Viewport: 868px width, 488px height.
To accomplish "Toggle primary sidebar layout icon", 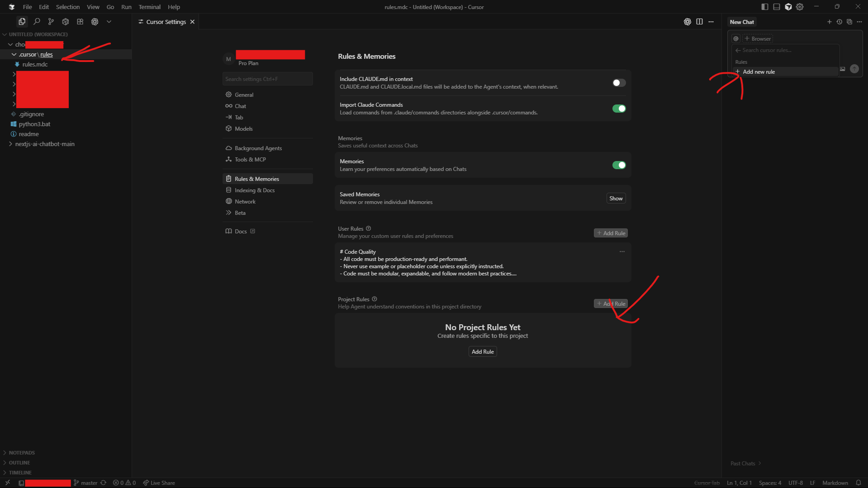I will coord(765,7).
